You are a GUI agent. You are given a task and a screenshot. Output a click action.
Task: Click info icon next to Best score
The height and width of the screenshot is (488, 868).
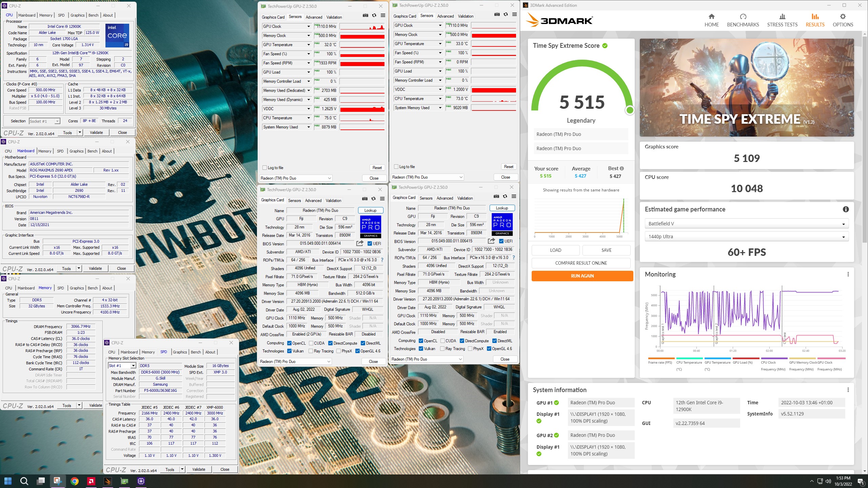click(x=622, y=168)
